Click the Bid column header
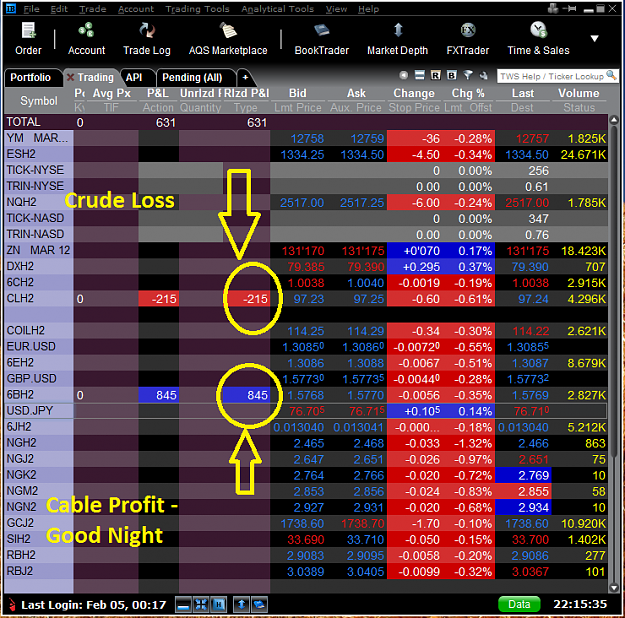Image resolution: width=625 pixels, height=618 pixels. (298, 93)
